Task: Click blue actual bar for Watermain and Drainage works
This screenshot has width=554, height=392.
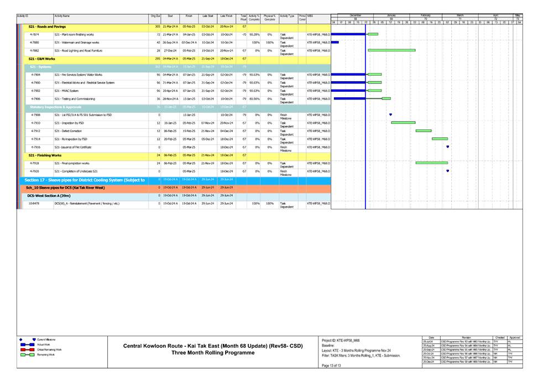Action: (x=335, y=42)
